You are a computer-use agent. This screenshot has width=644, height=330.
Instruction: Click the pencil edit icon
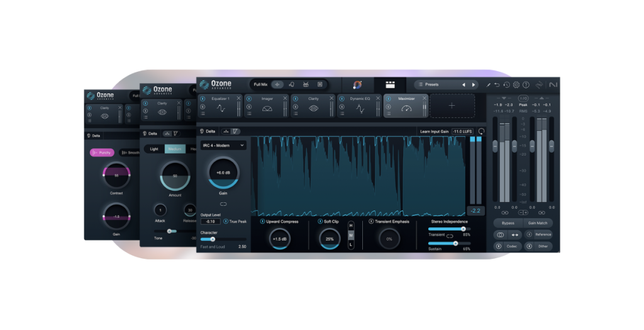(488, 85)
